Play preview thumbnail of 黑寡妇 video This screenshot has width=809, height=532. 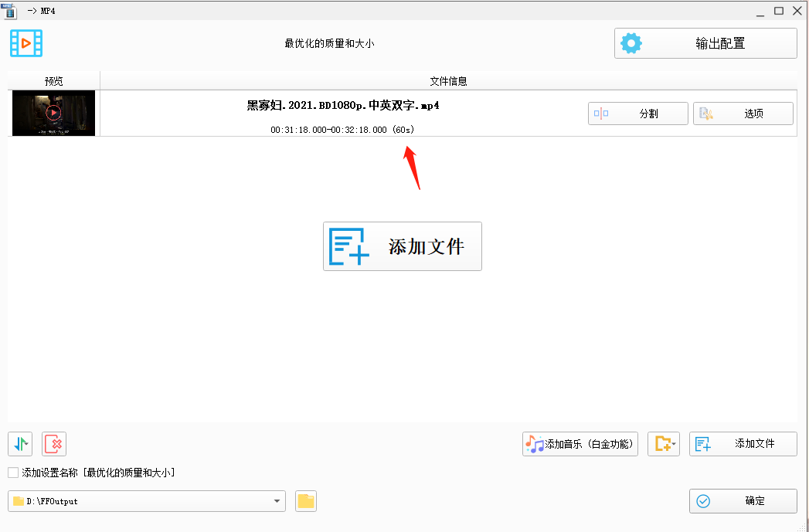pos(53,113)
